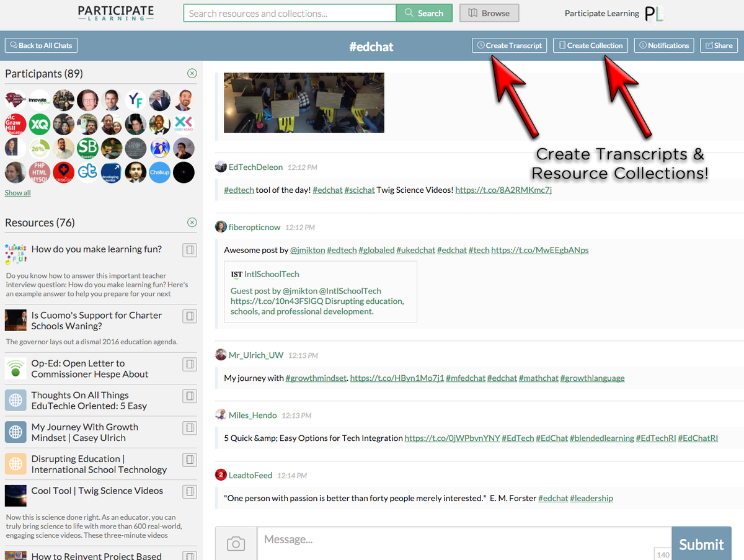Open the Twig Science Videos t.co link
This screenshot has height=560, width=744.
[503, 190]
